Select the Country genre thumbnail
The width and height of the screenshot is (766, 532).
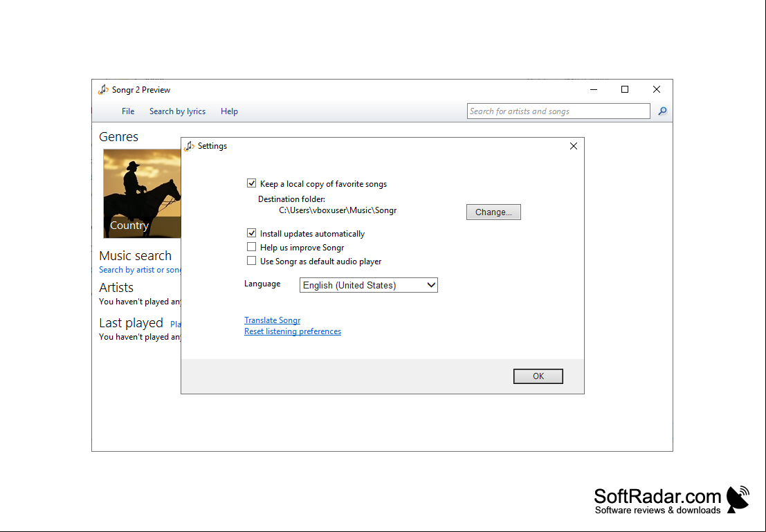pos(142,194)
